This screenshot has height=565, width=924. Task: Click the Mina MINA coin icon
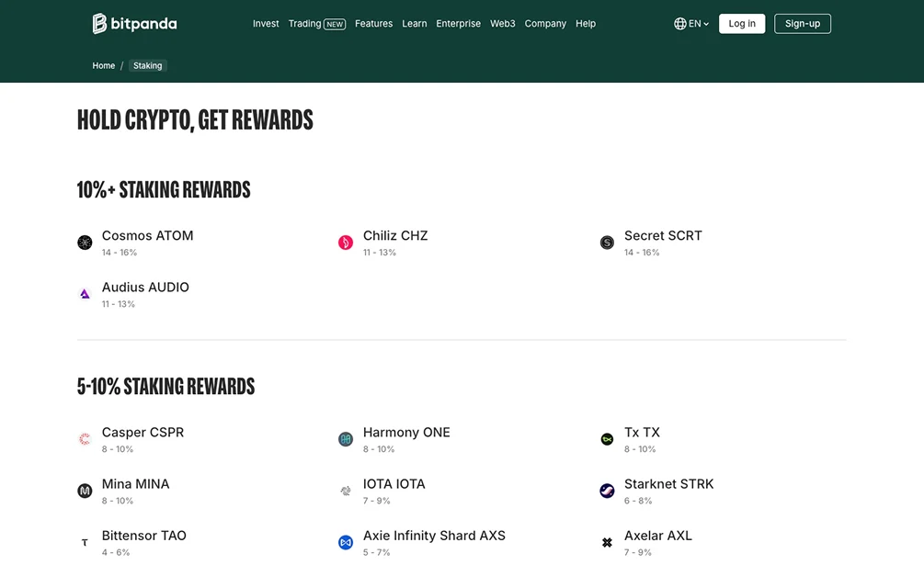(85, 491)
